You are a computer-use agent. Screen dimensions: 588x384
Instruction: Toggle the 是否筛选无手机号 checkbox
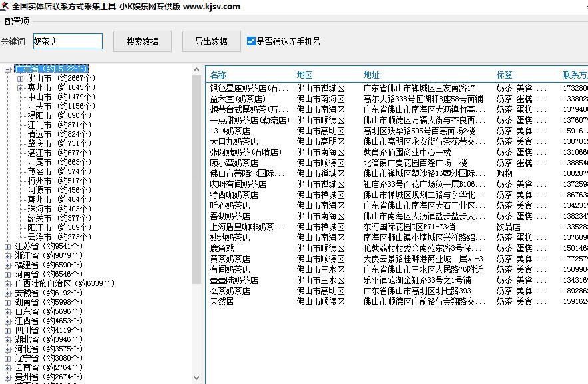pyautogui.click(x=251, y=41)
